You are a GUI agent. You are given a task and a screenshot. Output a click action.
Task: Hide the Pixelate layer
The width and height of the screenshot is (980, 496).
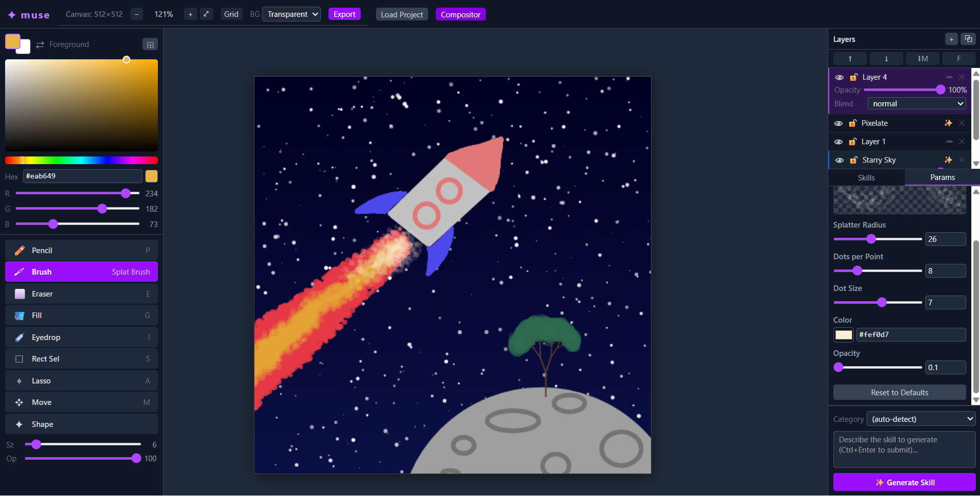point(838,123)
